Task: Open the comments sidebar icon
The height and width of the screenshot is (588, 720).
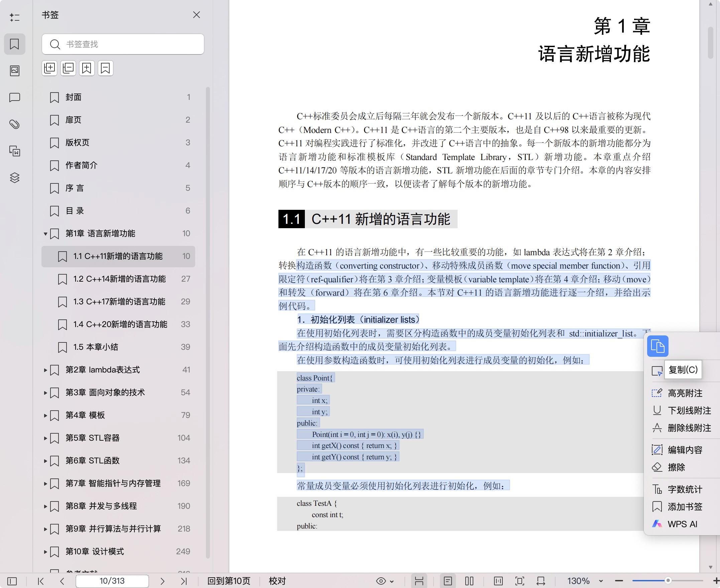Action: click(x=15, y=98)
